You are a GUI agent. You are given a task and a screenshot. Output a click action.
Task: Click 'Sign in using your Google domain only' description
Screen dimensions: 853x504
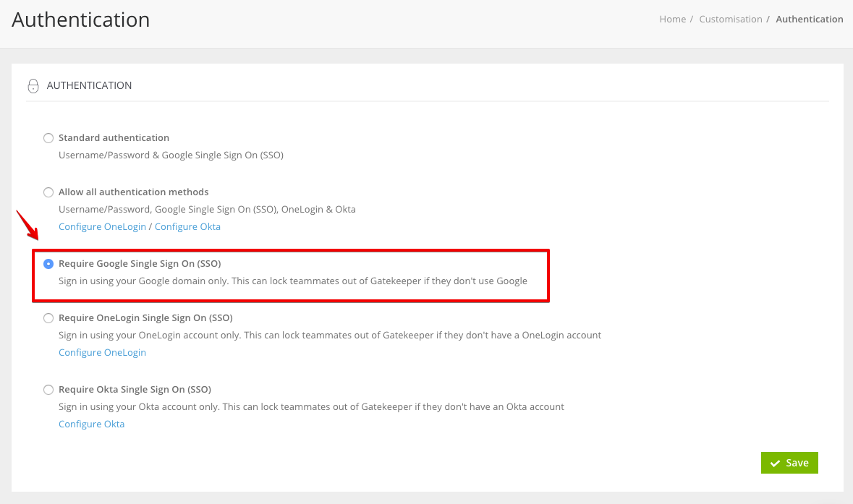(293, 281)
